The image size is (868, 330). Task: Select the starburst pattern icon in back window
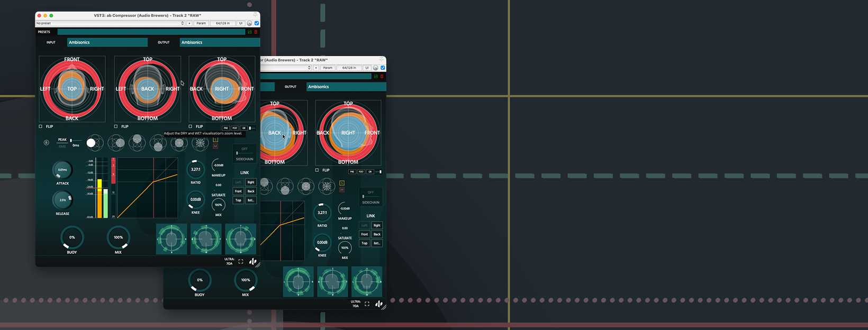coord(327,186)
